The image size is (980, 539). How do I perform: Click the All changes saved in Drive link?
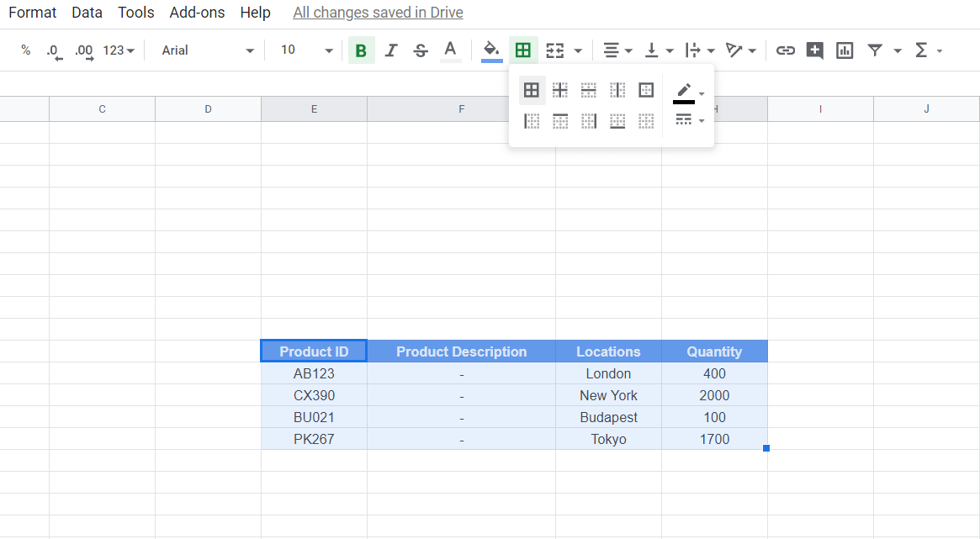tap(378, 12)
